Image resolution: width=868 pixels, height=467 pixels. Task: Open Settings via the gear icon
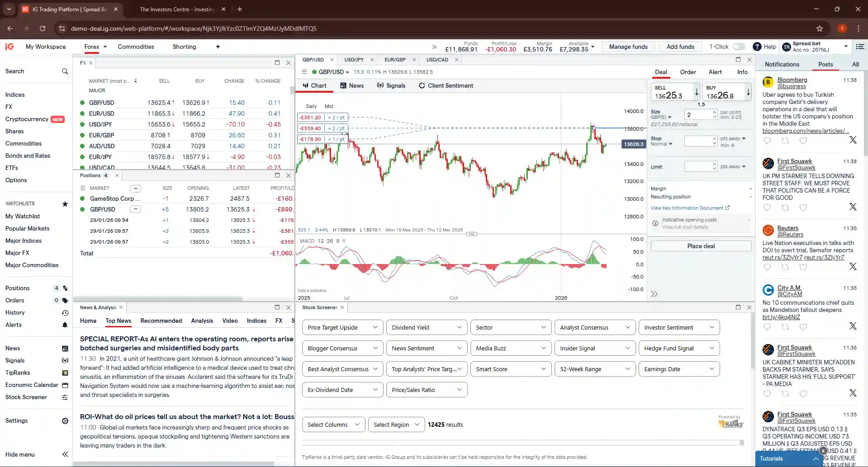pyautogui.click(x=65, y=421)
